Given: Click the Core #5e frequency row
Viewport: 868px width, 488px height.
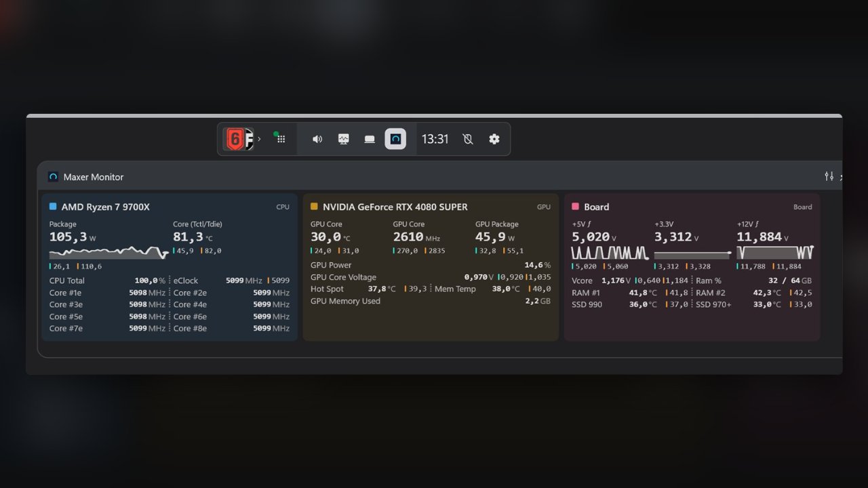Looking at the screenshot, I should point(107,317).
